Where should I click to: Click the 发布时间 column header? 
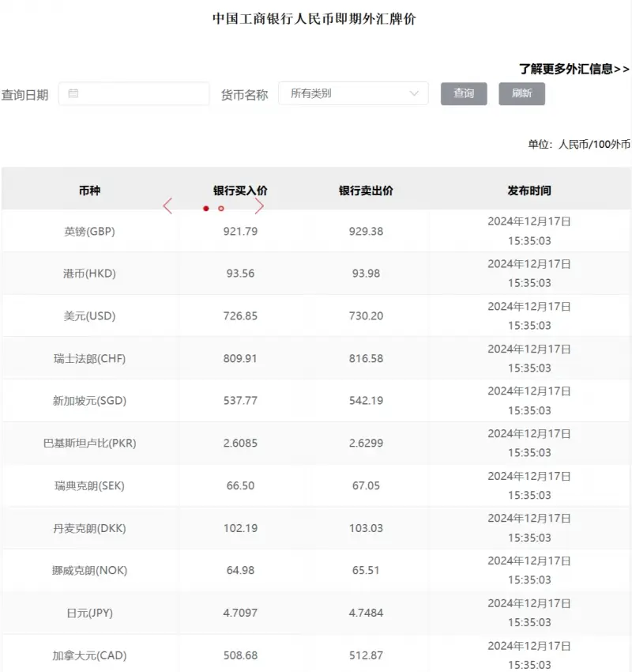point(529,191)
